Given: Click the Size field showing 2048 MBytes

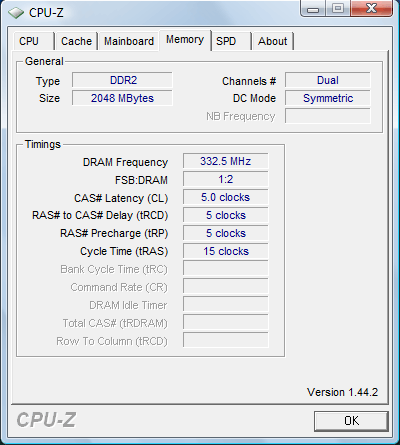Looking at the screenshot, I should [122, 98].
